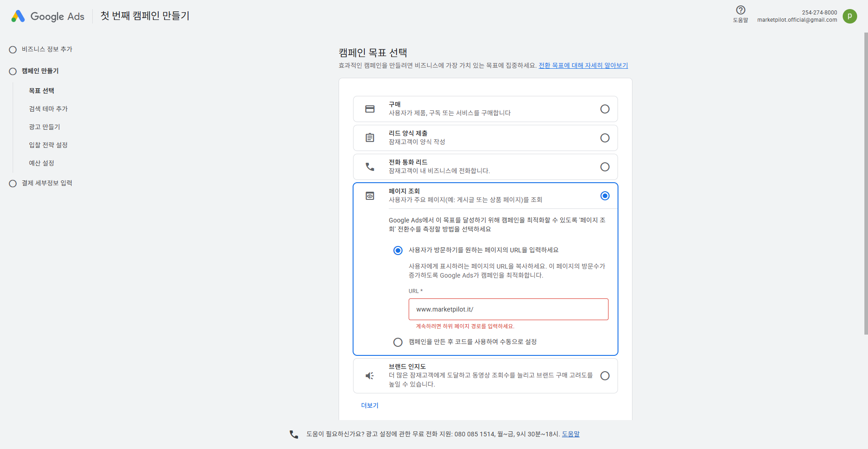Expand more goals with 더보기
868x449 pixels.
point(370,406)
